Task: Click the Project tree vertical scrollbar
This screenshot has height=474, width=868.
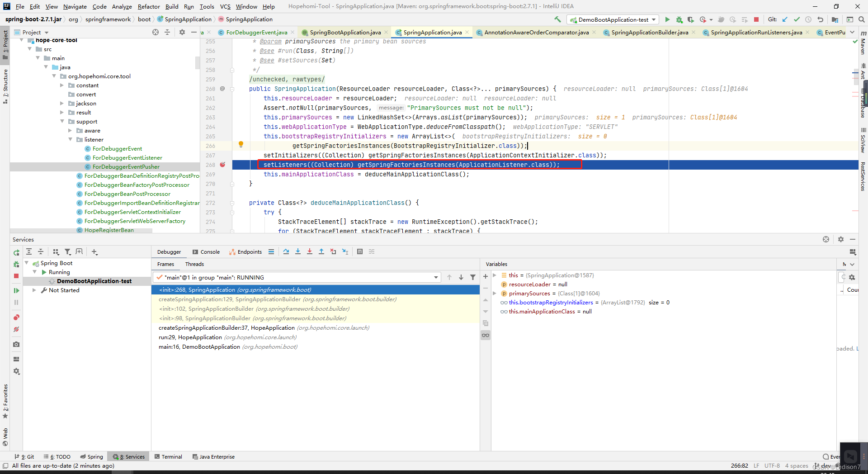Action: pos(197,63)
